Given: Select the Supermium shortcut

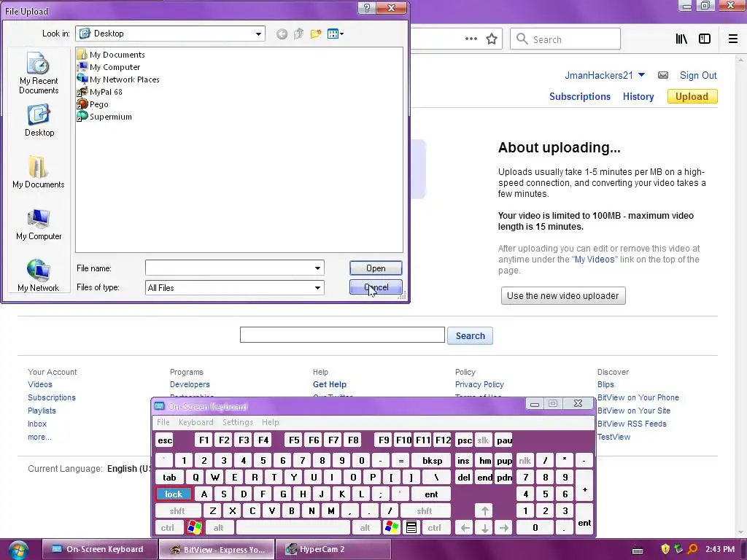Looking at the screenshot, I should click(x=104, y=116).
